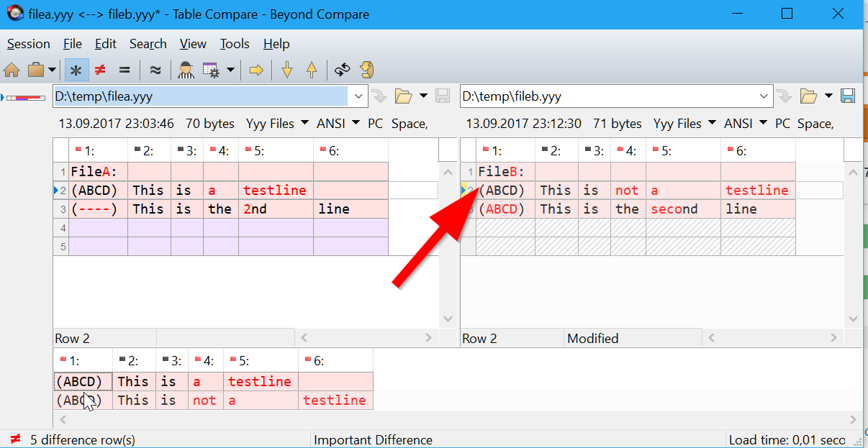Select the FileA: cell in left pane
Viewport: 868px width, 448px height.
[99, 172]
